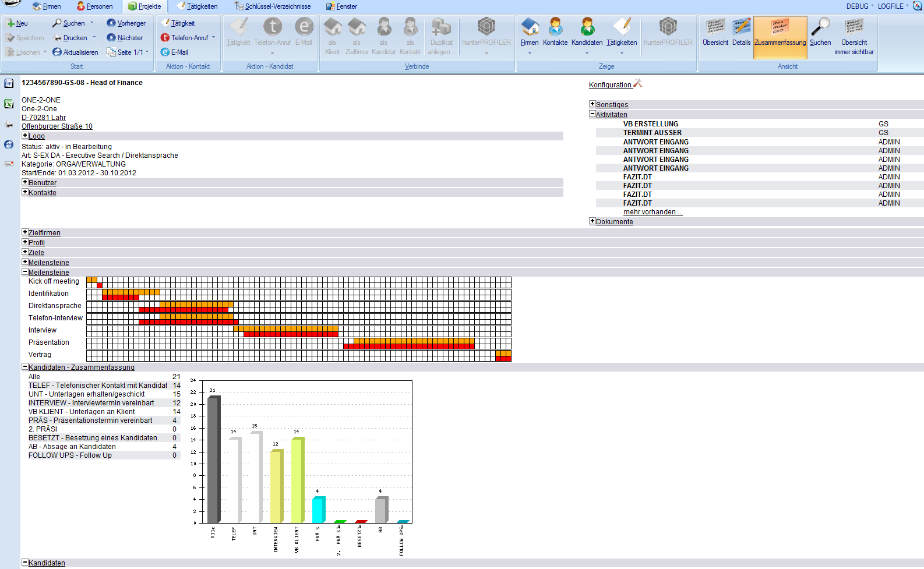Click the Word export icon in left sidebar

(9, 83)
